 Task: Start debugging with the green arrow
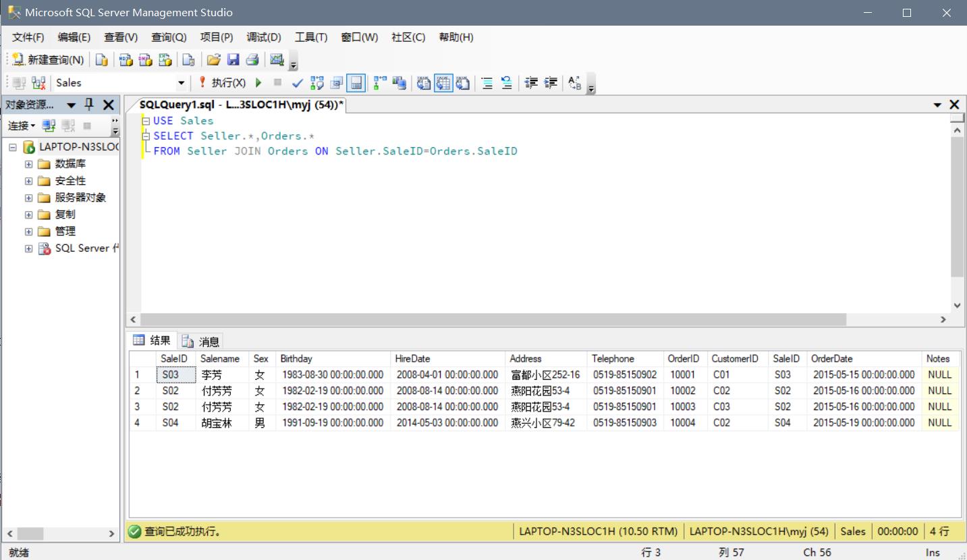258,83
